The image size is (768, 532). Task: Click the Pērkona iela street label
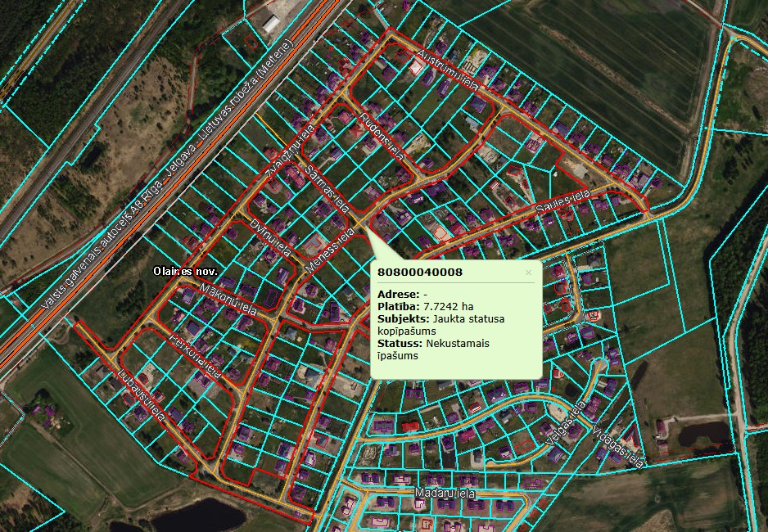point(196,353)
